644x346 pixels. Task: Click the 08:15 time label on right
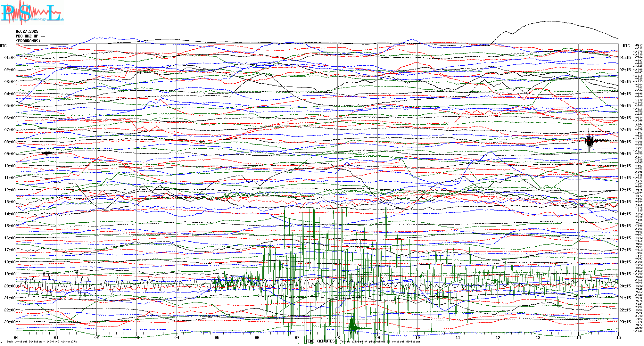point(625,142)
